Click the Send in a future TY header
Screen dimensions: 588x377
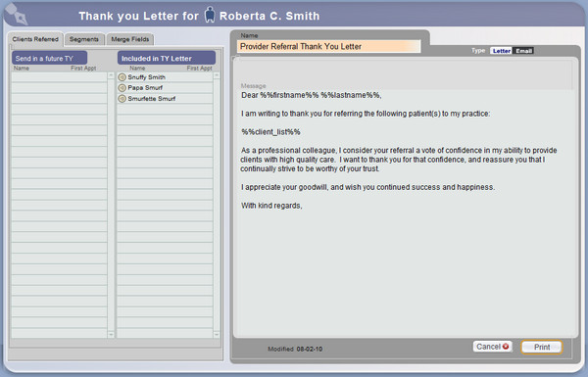[x=50, y=59]
